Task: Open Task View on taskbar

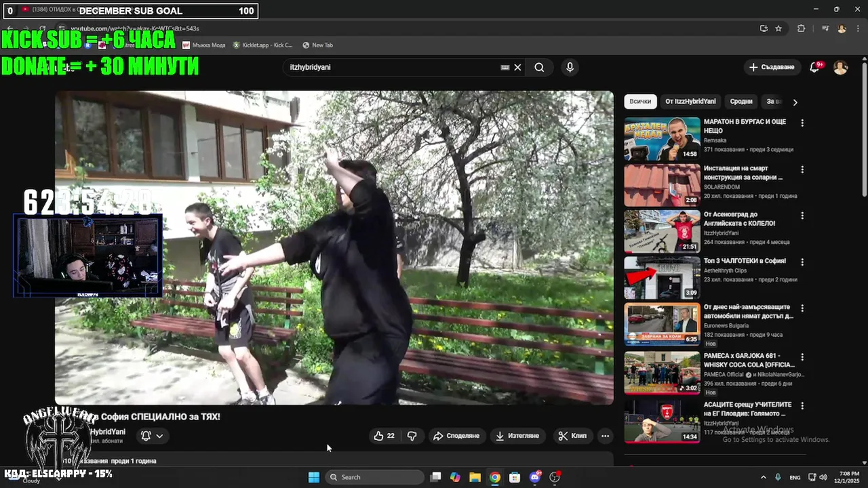Action: point(435,477)
